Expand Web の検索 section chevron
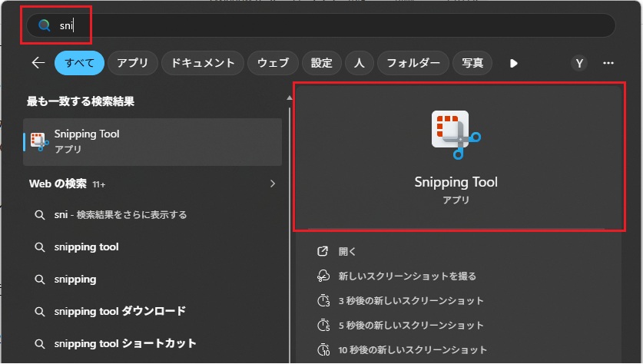Screen dimensions: 643x364 click(x=272, y=184)
